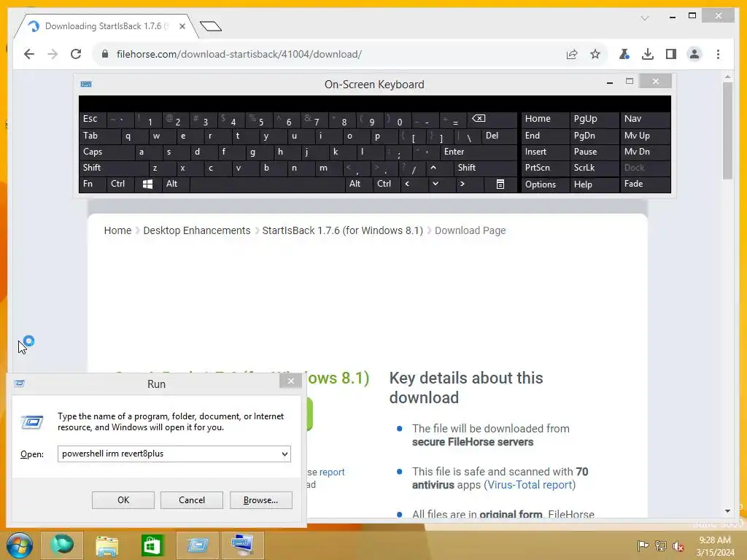Open a new tab with the tab-strip button

(211, 26)
